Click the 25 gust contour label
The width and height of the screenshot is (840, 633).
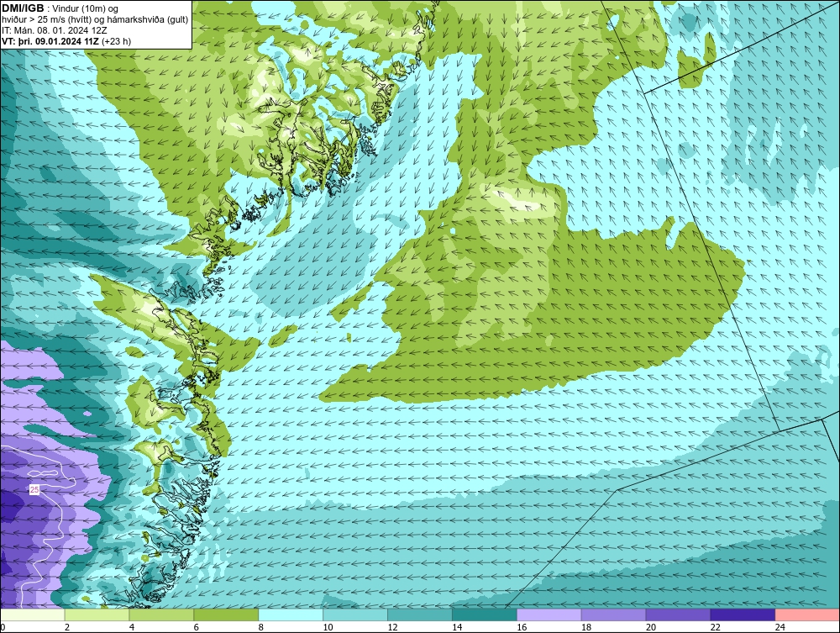coord(34,490)
